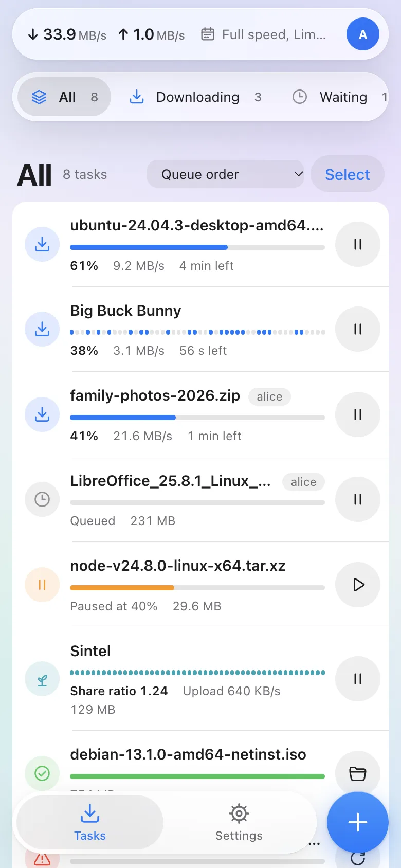Click the download speed 33.9 MB/s indicator
The image size is (401, 868).
coord(67,34)
